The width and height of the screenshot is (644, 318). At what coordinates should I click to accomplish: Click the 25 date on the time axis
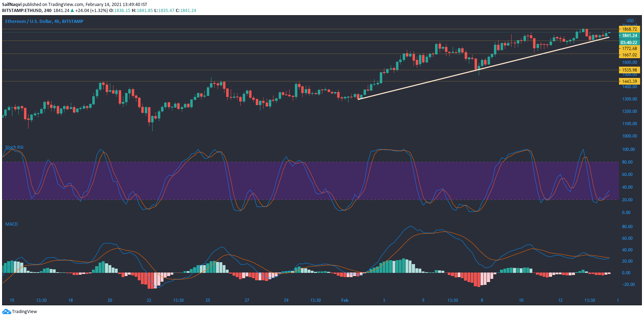[208, 300]
